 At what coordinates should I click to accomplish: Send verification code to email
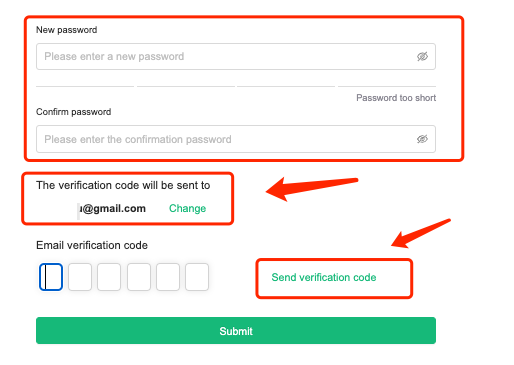coord(324,277)
